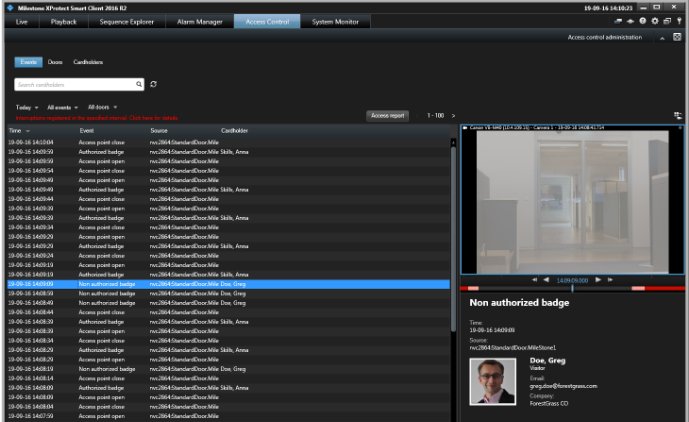
Task: Show the Doors sub-tab
Action: pos(55,62)
